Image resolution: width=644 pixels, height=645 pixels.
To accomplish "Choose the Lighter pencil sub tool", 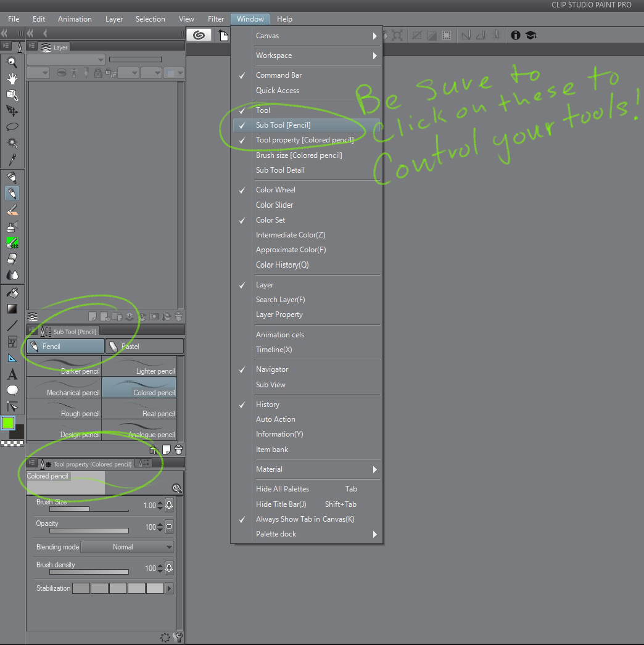I will tap(139, 366).
